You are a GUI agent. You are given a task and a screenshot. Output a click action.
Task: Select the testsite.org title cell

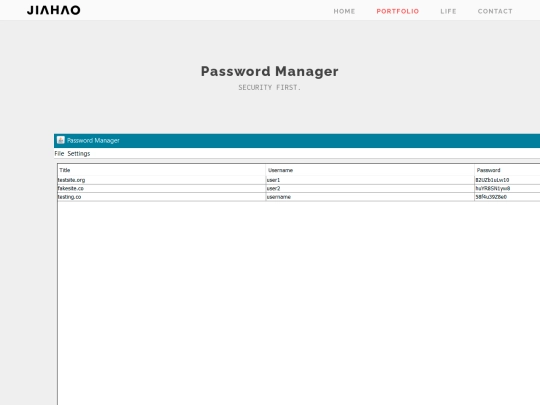point(162,180)
